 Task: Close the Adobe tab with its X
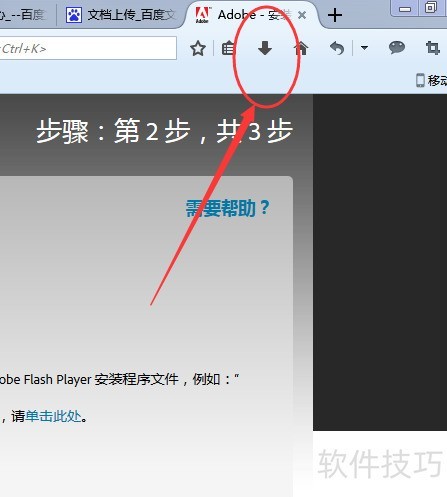(x=302, y=15)
